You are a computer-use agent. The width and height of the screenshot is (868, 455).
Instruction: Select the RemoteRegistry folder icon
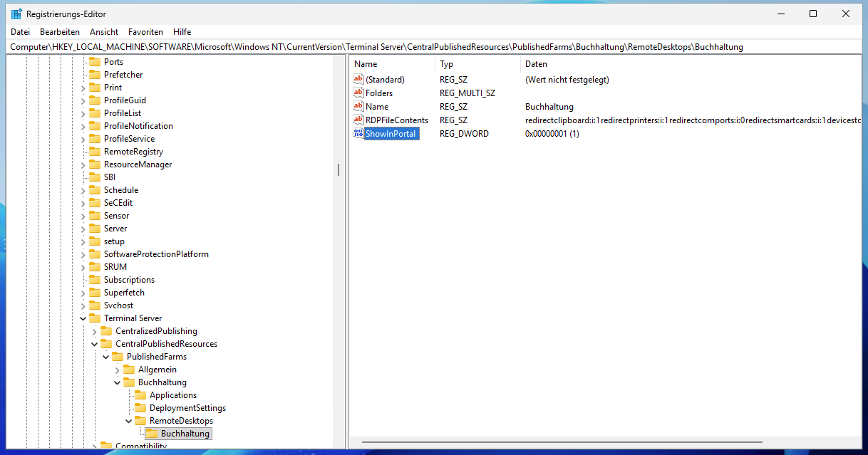click(94, 152)
